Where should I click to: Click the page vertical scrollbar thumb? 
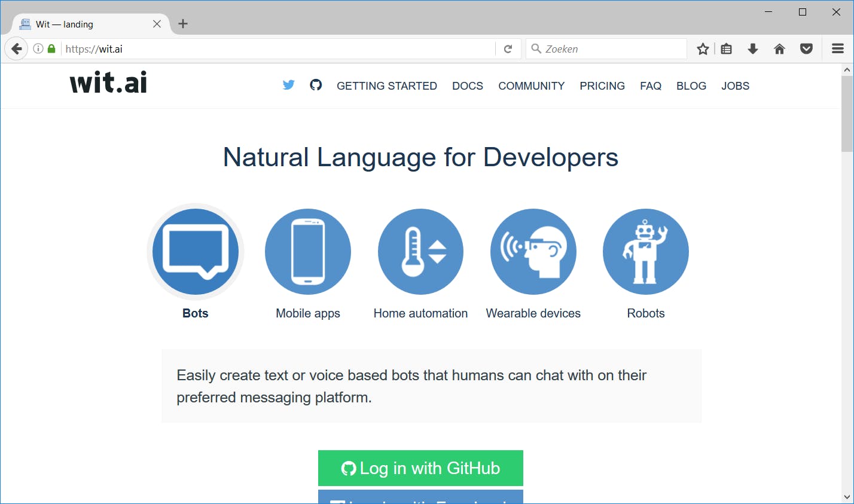pos(847,114)
